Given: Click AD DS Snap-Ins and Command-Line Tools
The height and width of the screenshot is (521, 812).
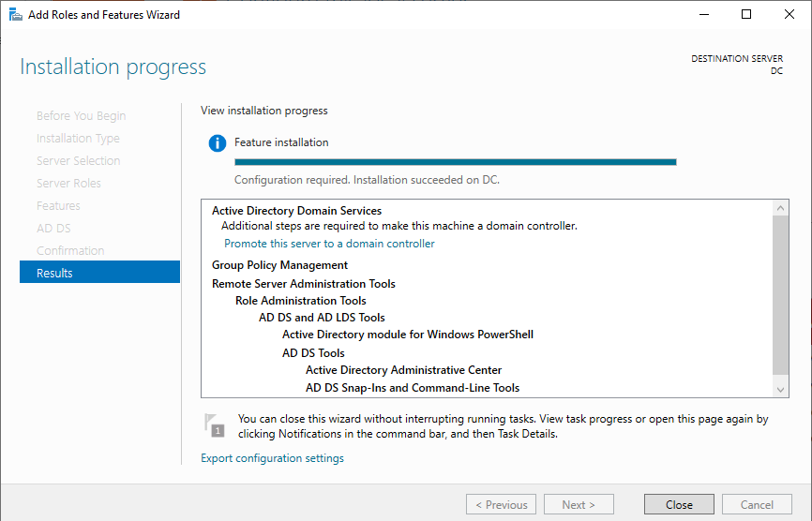Looking at the screenshot, I should click(413, 388).
